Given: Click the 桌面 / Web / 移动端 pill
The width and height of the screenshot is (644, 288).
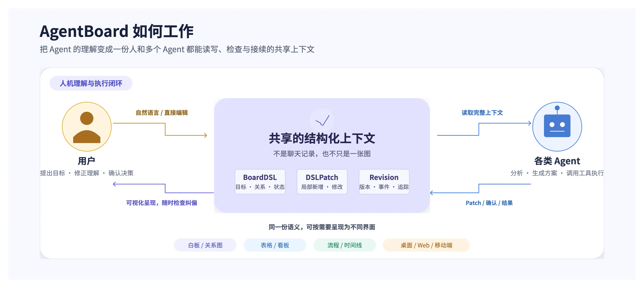Looking at the screenshot, I should [x=427, y=245].
